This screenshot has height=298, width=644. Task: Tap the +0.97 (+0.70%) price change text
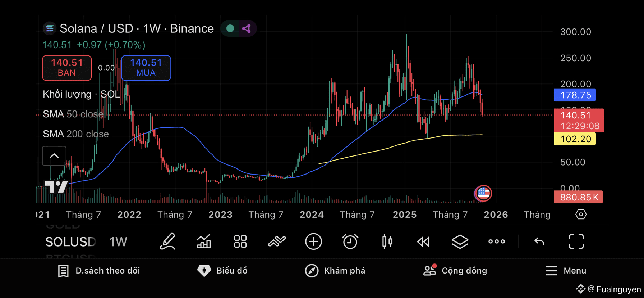pos(111,45)
